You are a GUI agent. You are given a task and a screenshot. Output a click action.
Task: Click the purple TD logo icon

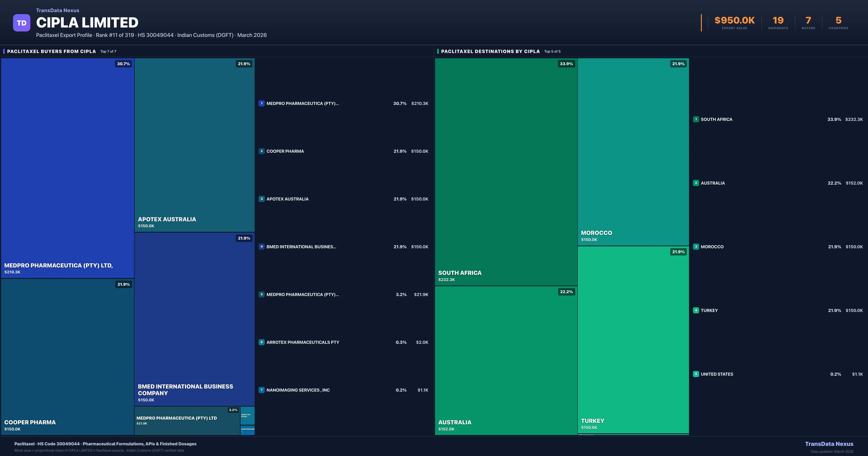22,23
